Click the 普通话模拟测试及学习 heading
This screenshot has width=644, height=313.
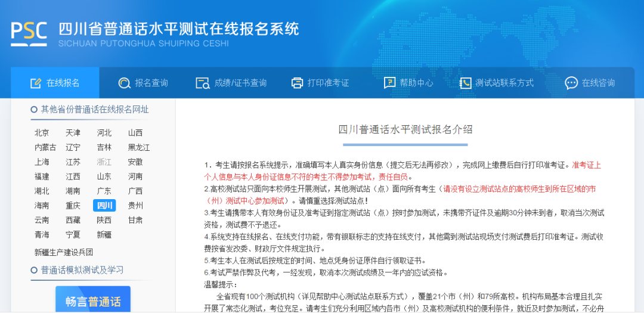[82, 270]
